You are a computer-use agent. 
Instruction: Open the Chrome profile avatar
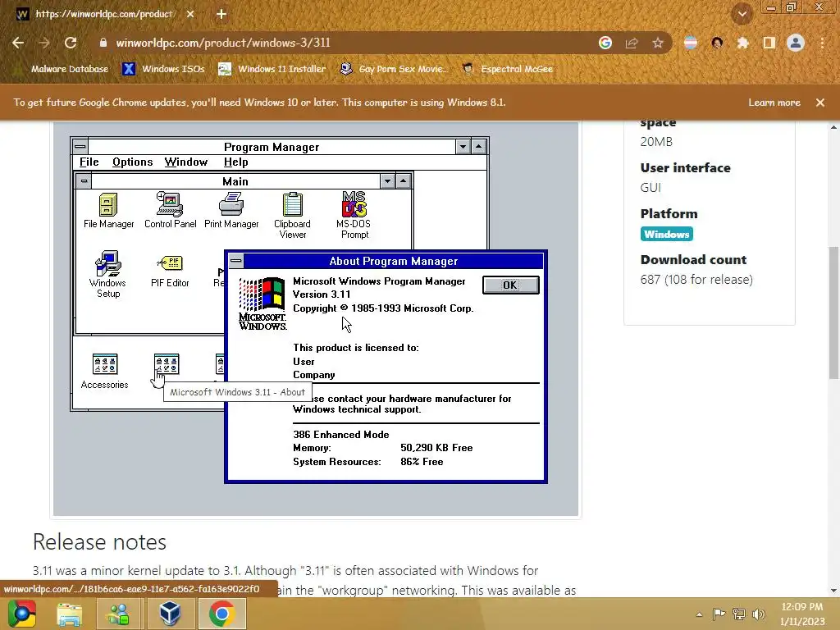tap(796, 43)
